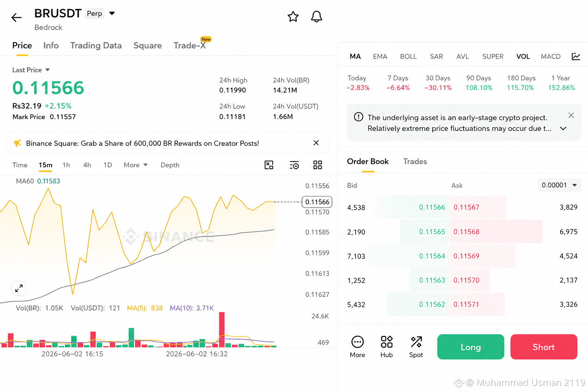Viewport: 588px width, 392px height.
Task: Select ask price 0.11568 in order book
Action: (466, 232)
